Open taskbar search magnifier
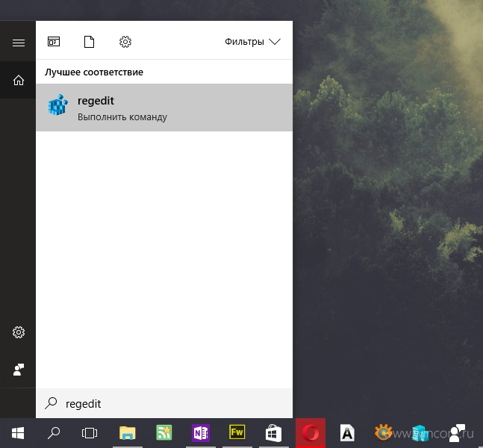 tap(54, 433)
